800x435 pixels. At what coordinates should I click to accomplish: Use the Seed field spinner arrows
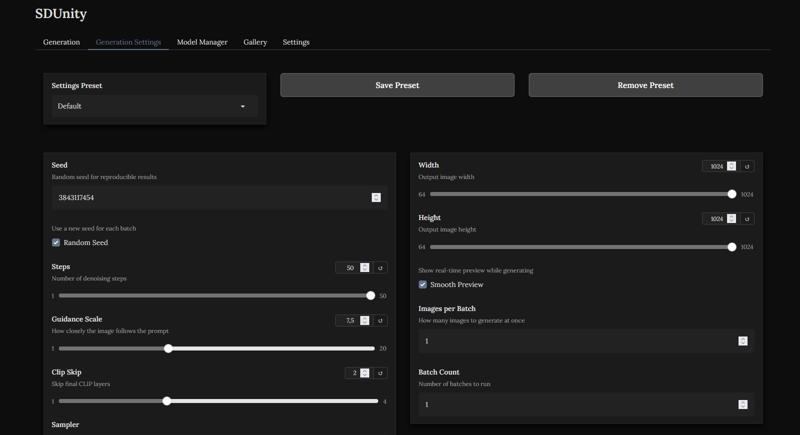(376, 197)
